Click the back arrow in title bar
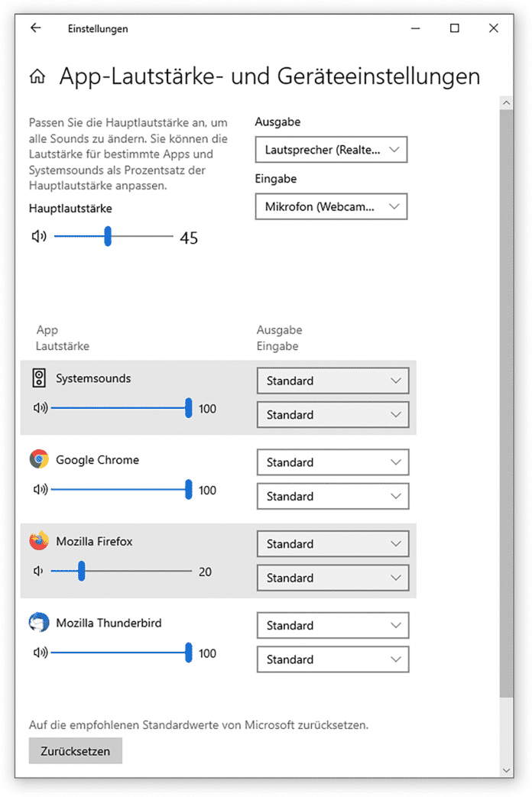Screen dimensions: 532x797 (x=35, y=28)
